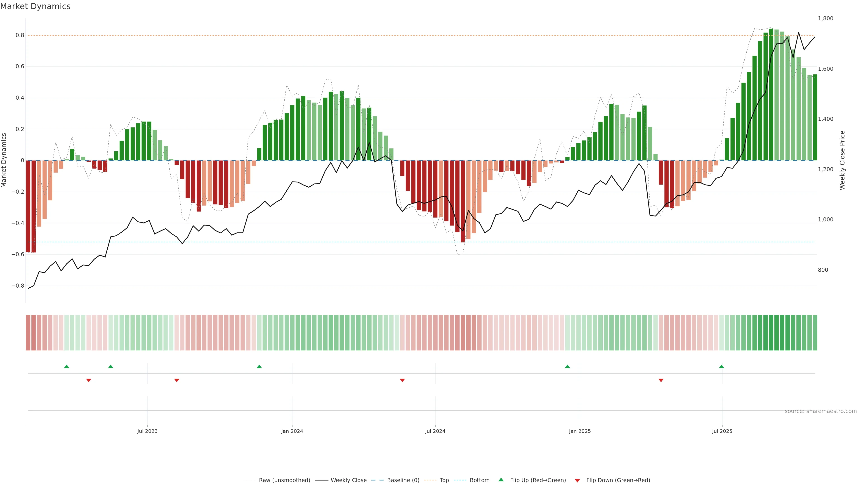Click the flip-up marker just before Jul 2025
This screenshot has height=488, width=868.
tap(722, 366)
